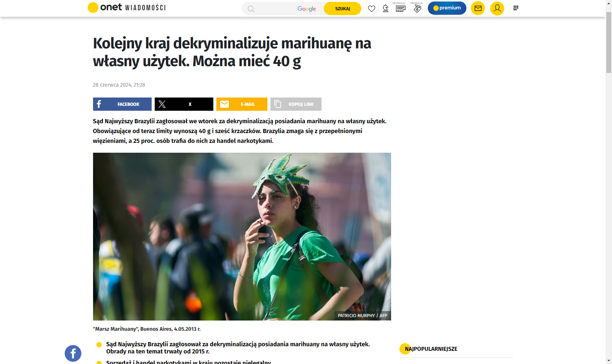Screen dimensions: 612x364
Task: Click the heart favorites icon in header
Action: (371, 9)
